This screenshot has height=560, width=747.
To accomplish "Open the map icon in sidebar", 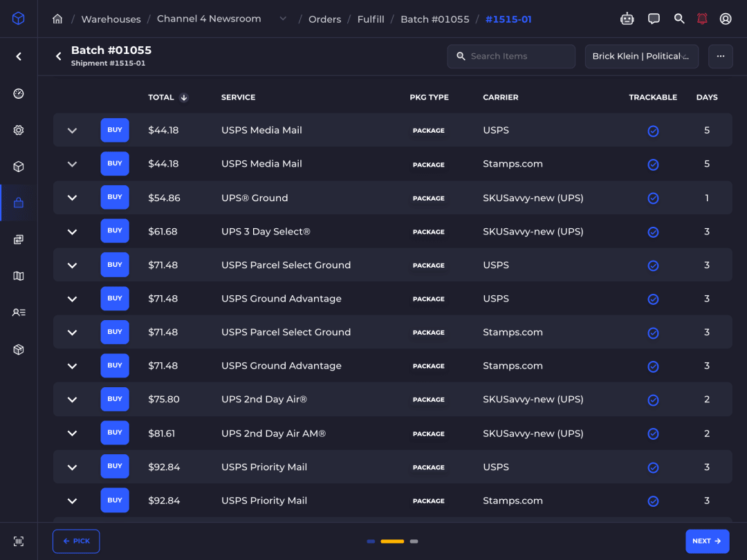I will click(19, 276).
